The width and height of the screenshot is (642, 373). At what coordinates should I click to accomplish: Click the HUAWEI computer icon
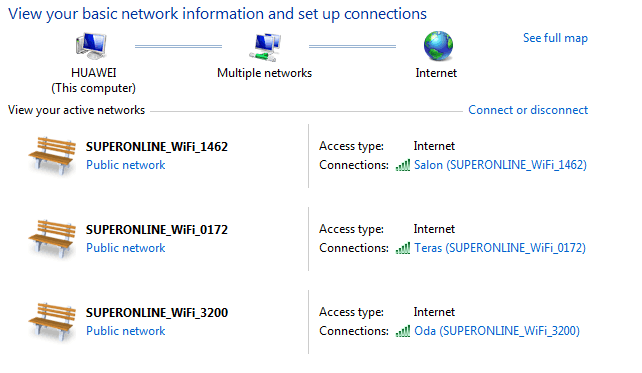tap(91, 46)
